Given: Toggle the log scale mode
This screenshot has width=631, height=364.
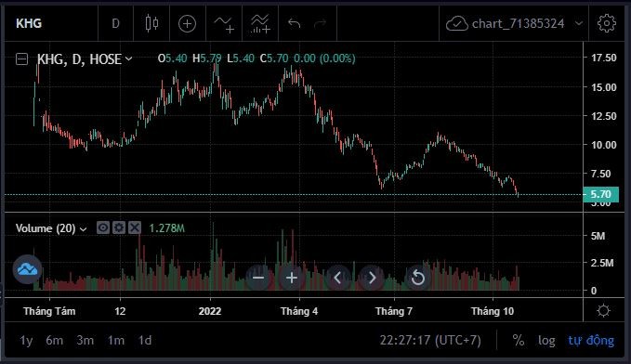Looking at the screenshot, I should click(x=546, y=341).
